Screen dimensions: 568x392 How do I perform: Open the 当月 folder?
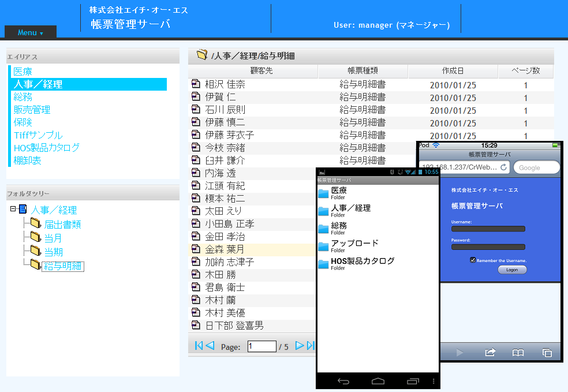tap(53, 238)
